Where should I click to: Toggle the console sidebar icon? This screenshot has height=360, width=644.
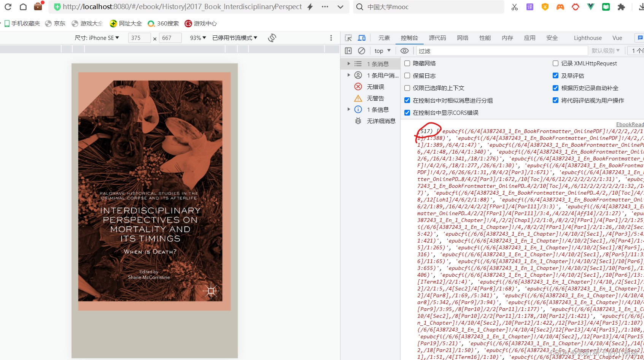348,51
